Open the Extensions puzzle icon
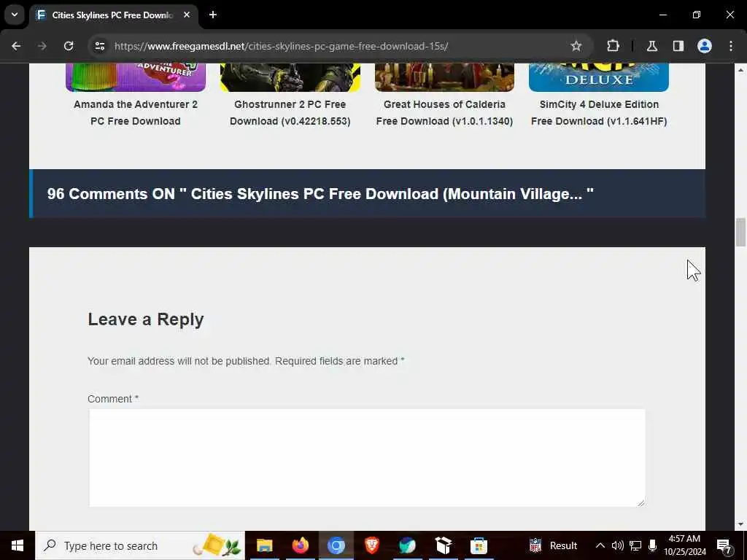 click(613, 46)
